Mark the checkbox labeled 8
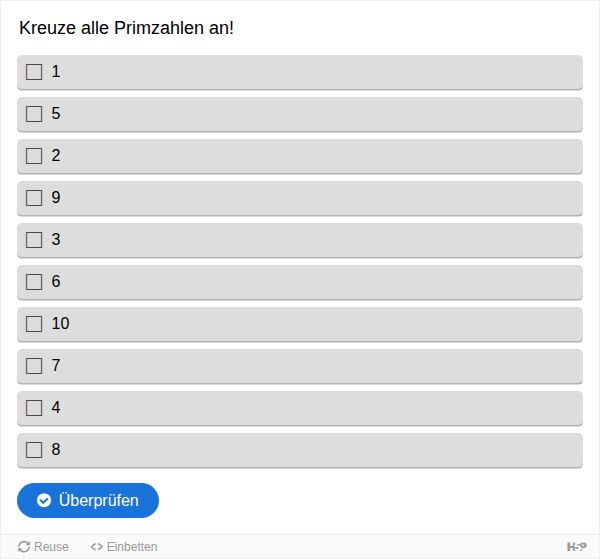Screen dimensions: 600x559 pos(34,450)
